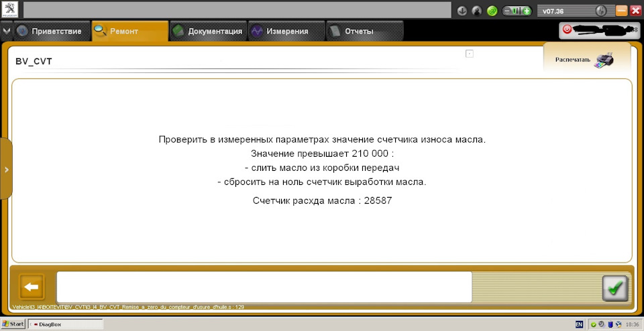Image resolution: width=644 pixels, height=331 pixels.
Task: Close DiagBox with red X button
Action: coord(635,11)
